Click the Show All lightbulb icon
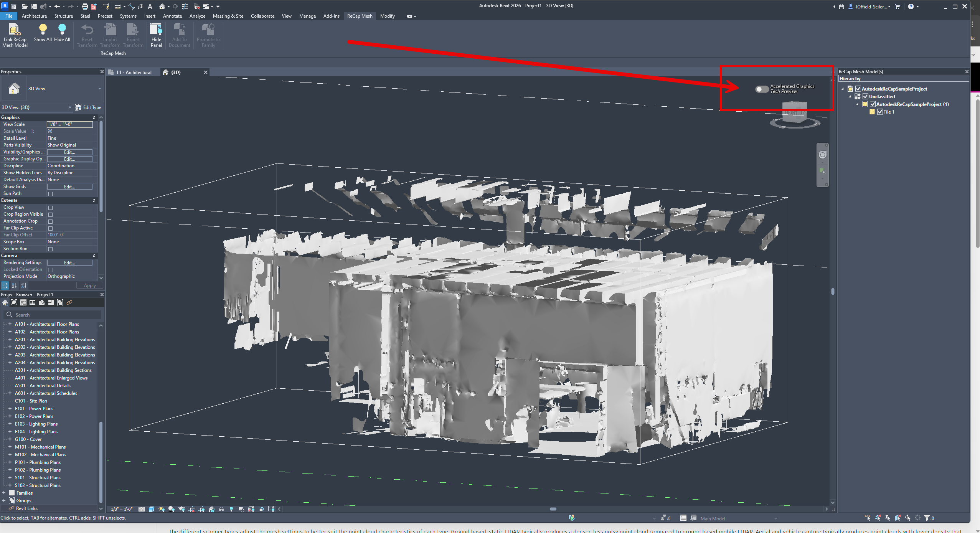 coord(43,30)
